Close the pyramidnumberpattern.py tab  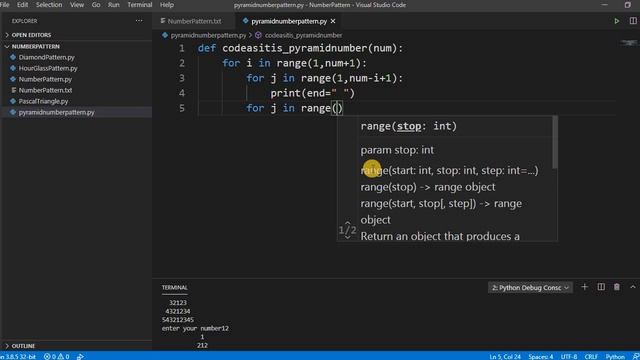[333, 21]
